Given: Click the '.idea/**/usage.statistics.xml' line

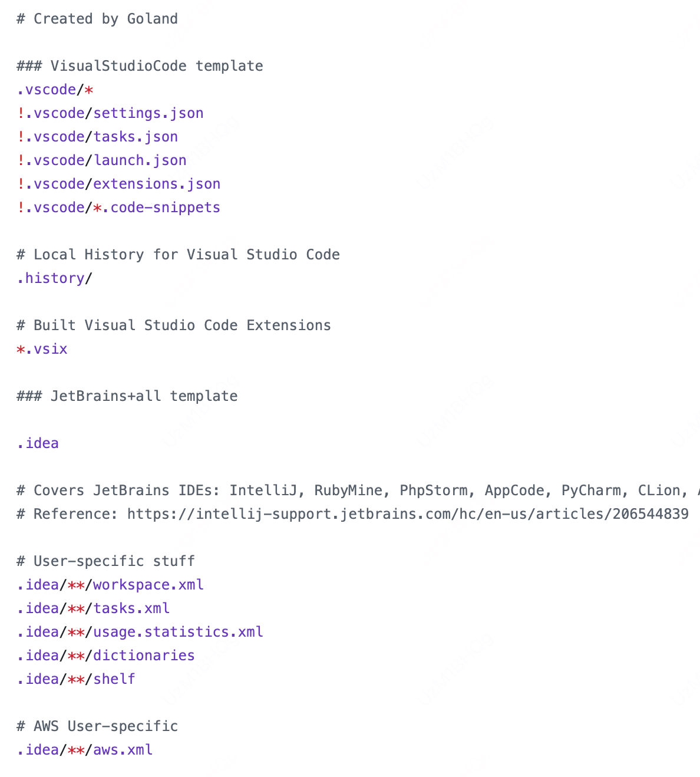Looking at the screenshot, I should pyautogui.click(x=140, y=632).
